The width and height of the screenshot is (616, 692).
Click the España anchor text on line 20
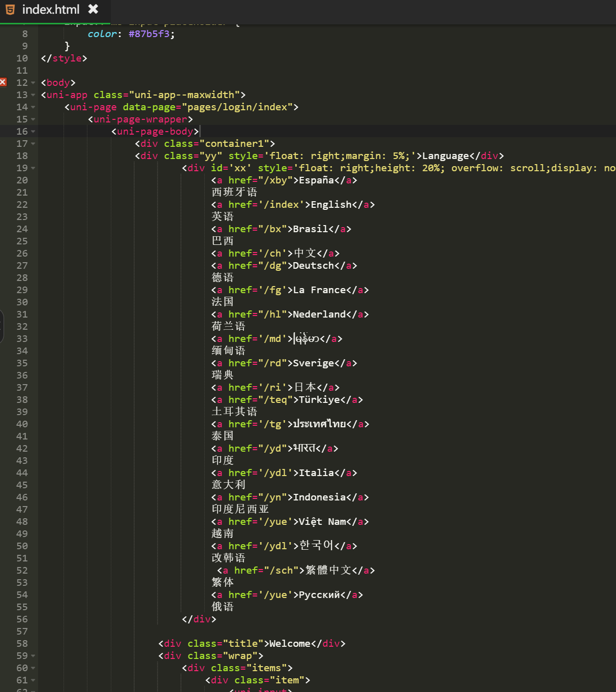point(316,180)
